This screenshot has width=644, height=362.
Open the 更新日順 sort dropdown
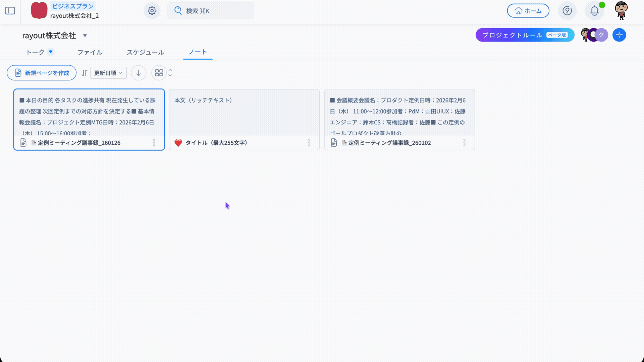[x=108, y=73]
